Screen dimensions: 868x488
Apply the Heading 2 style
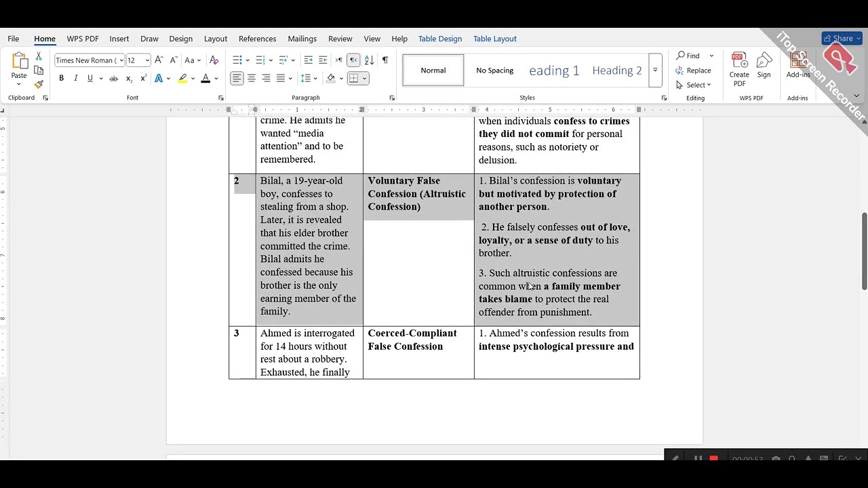[617, 70]
